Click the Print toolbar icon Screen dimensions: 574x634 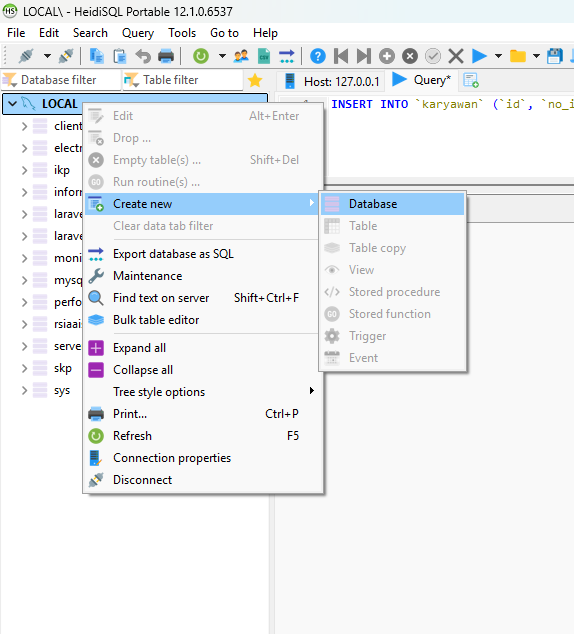coord(166,56)
